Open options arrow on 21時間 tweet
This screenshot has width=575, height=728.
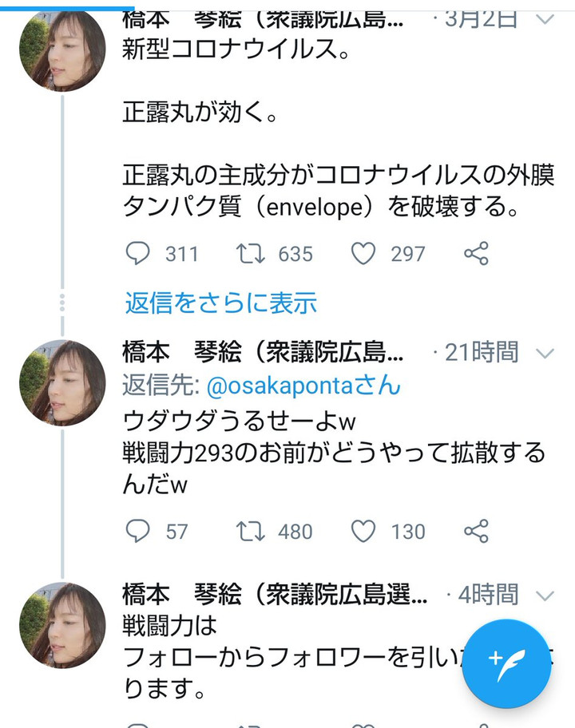pos(545,353)
